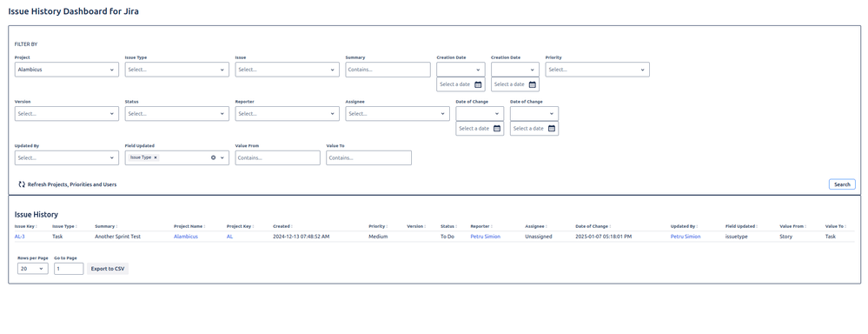Open the AL project key link
Viewport: 868px width, 334px height.
[229, 237]
